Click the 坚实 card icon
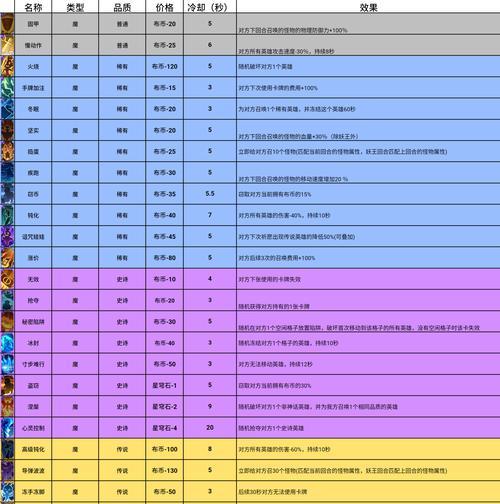Viewport: 500px width, 504px height. (7, 130)
